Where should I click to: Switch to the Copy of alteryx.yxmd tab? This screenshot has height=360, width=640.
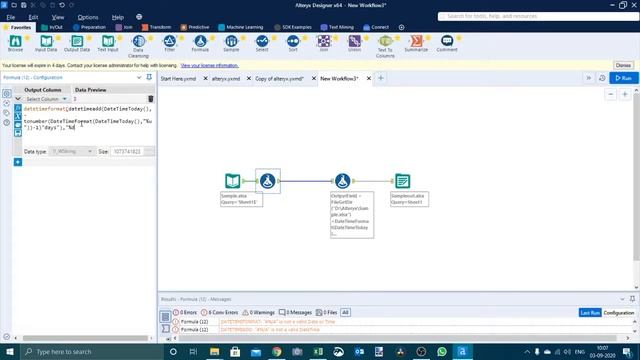(280, 78)
